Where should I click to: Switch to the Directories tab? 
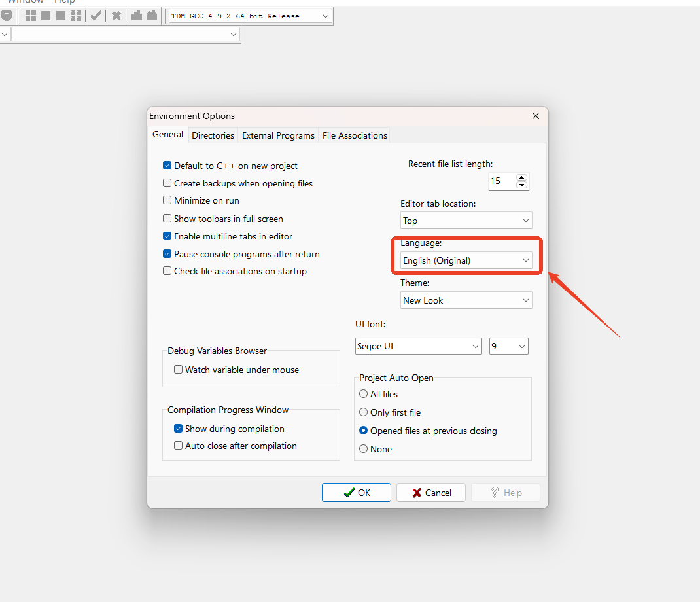tap(213, 135)
